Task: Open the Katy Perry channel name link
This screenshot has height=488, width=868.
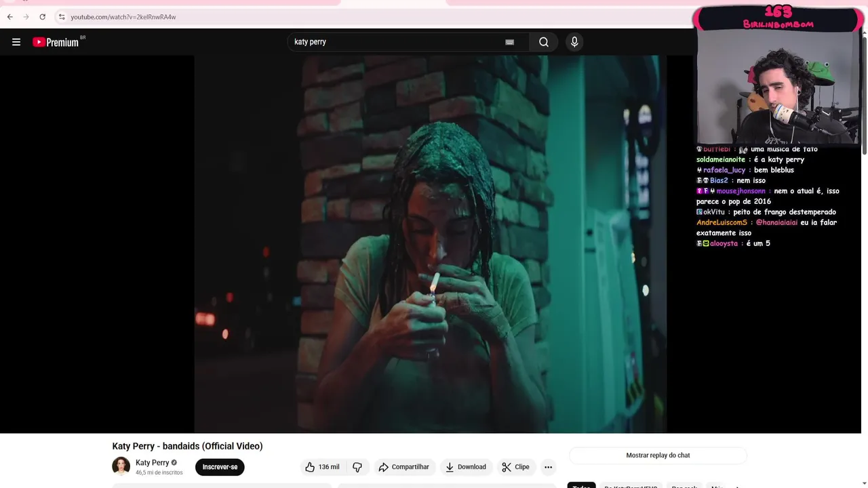Action: tap(153, 463)
